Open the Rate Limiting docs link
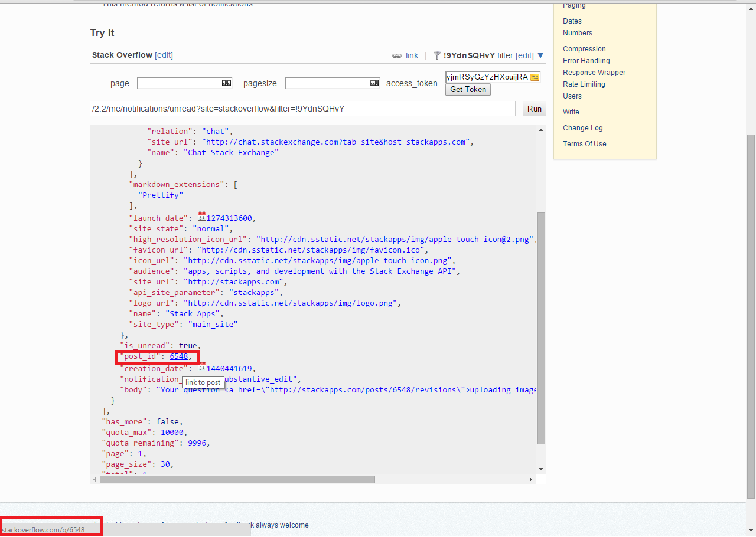 click(584, 84)
